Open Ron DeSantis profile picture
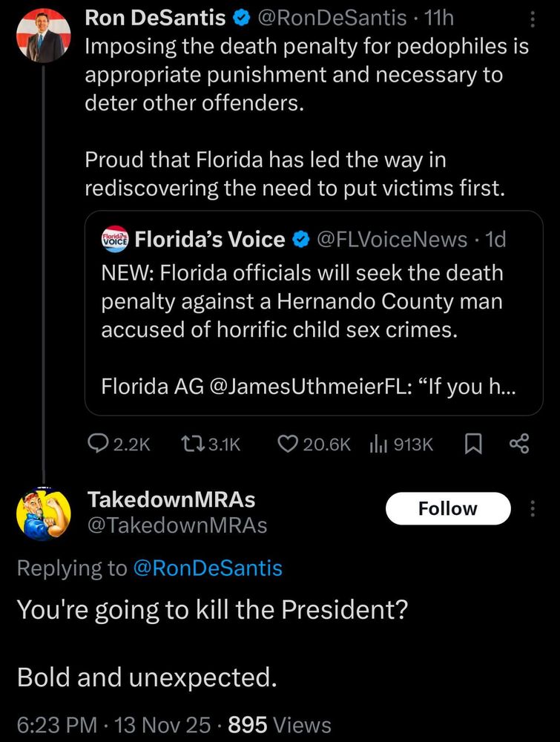The image size is (560, 742). [43, 36]
